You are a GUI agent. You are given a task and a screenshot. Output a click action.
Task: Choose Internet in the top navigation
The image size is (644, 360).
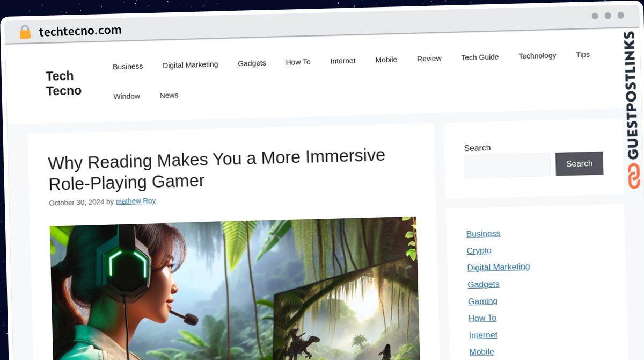coord(343,61)
